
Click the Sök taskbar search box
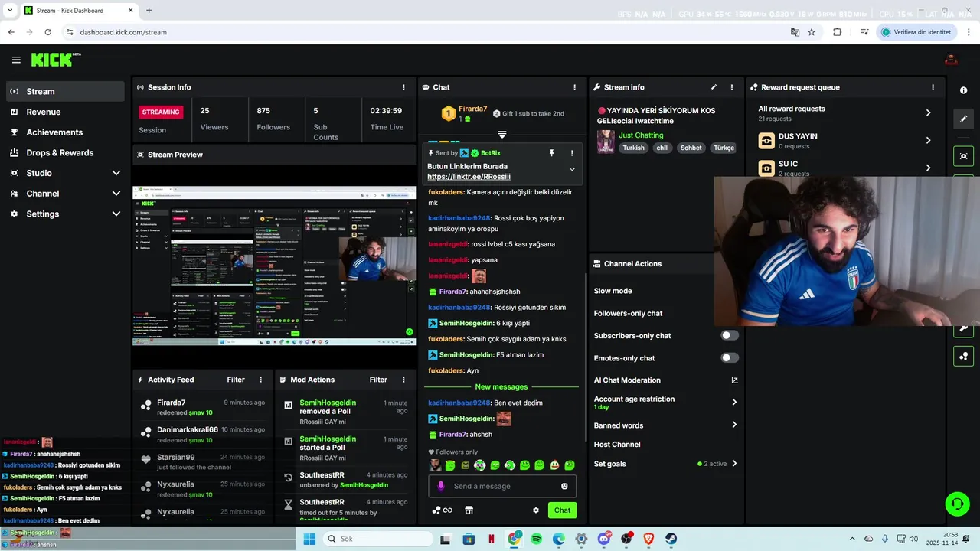click(x=378, y=539)
